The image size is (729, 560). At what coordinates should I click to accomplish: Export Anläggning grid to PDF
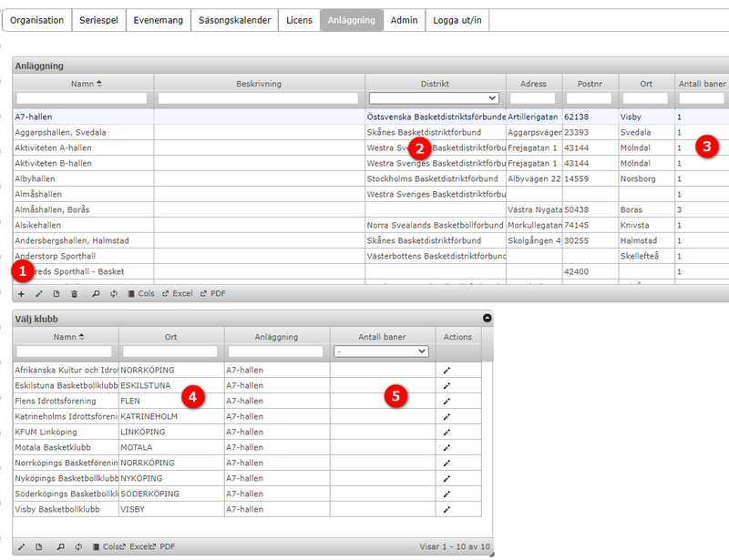pyautogui.click(x=213, y=294)
